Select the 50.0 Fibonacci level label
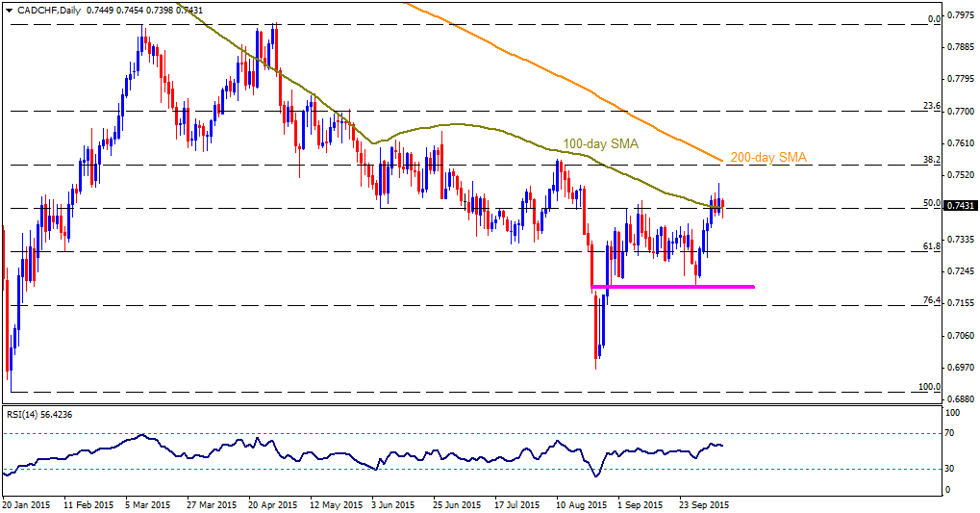 (932, 203)
